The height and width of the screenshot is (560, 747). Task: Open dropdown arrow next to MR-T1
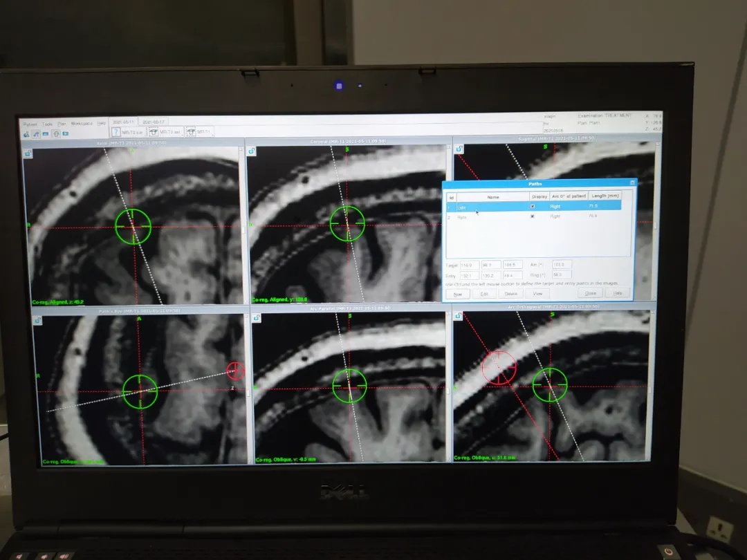(x=212, y=136)
